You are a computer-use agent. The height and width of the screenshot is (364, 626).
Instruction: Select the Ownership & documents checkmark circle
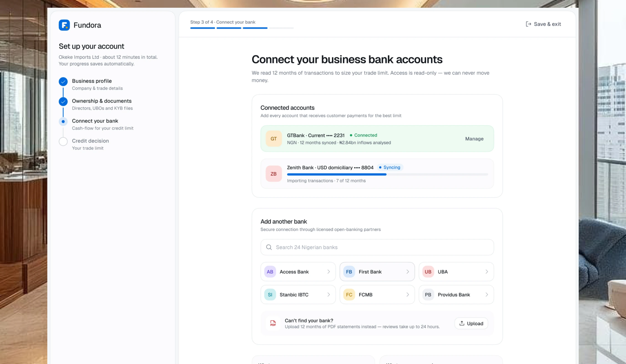(63, 101)
